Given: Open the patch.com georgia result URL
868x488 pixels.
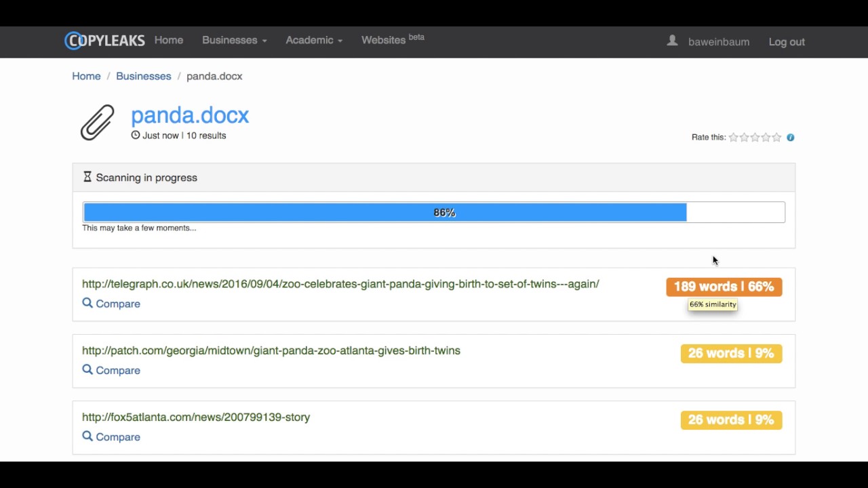Looking at the screenshot, I should [x=271, y=350].
